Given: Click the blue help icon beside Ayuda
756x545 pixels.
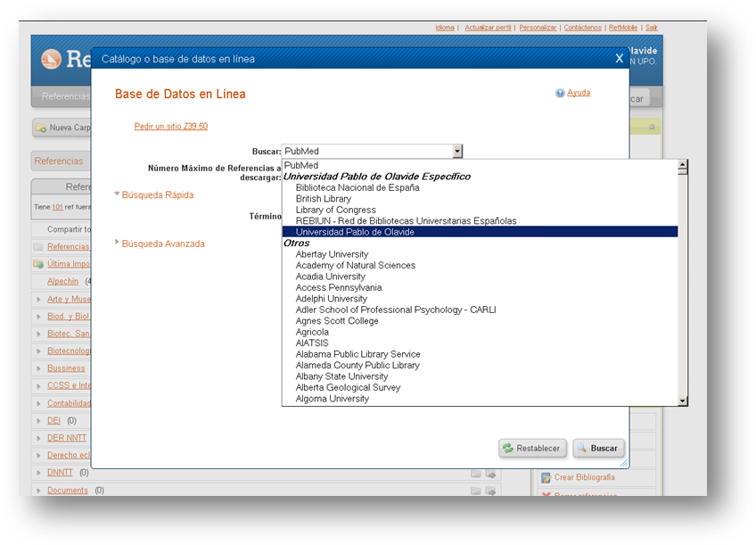Looking at the screenshot, I should tap(560, 93).
